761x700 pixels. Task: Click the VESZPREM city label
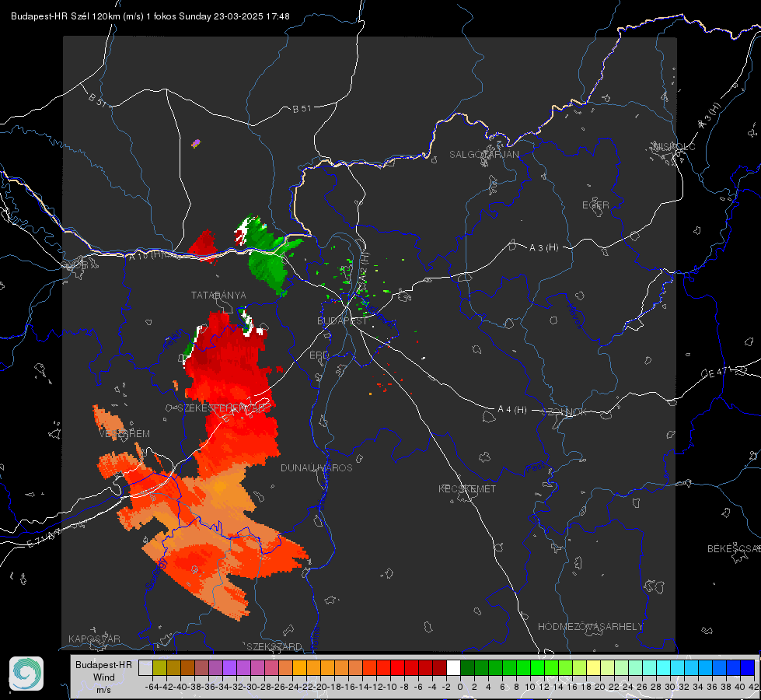(124, 434)
